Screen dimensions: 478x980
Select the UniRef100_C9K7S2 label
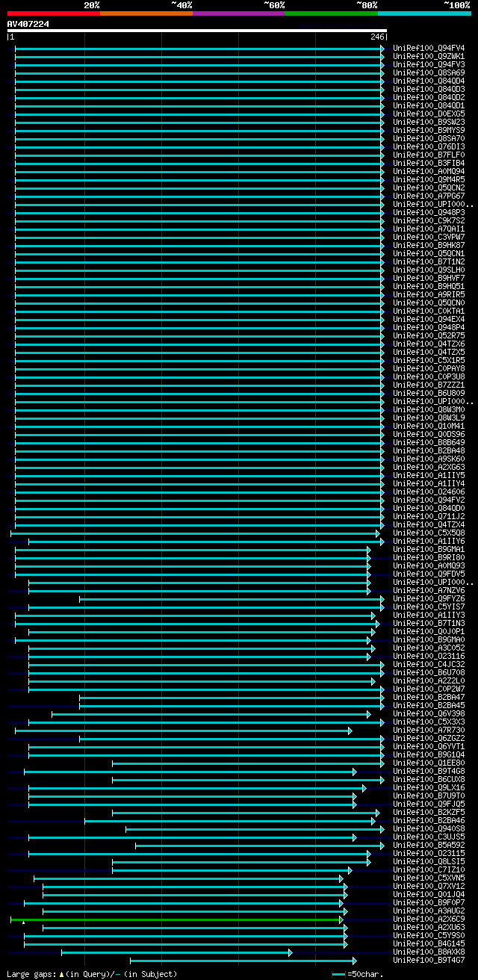pyautogui.click(x=429, y=221)
